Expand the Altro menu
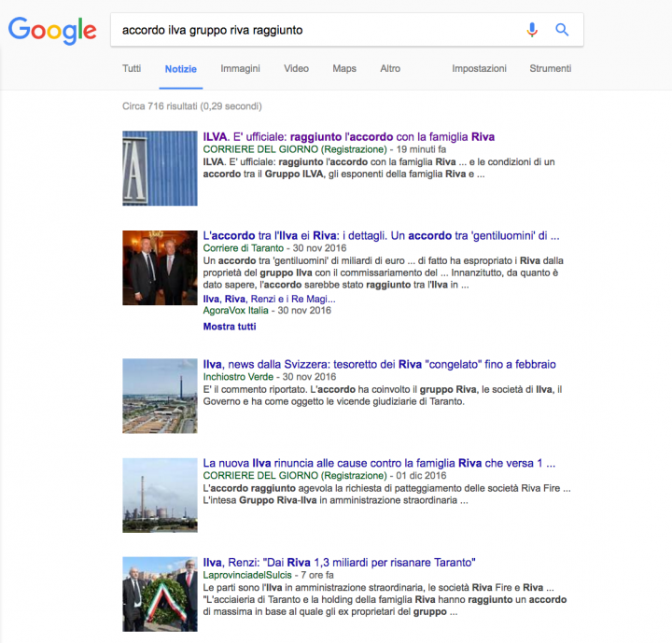The height and width of the screenshot is (643, 672). coord(390,68)
